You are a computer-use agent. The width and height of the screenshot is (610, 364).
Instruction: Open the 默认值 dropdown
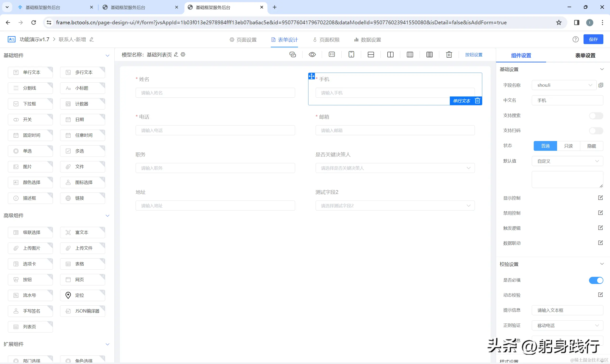(x=567, y=161)
